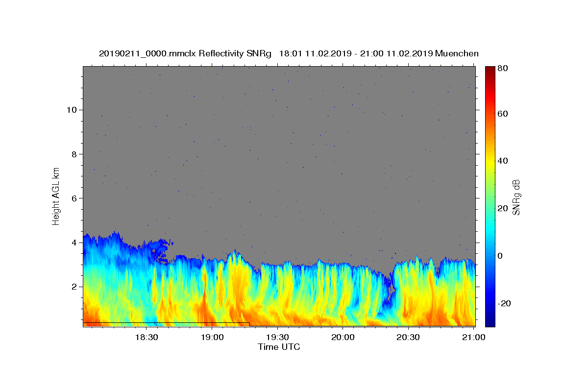
Task: Click the colorbar at the 40 dB level
Action: pos(490,161)
